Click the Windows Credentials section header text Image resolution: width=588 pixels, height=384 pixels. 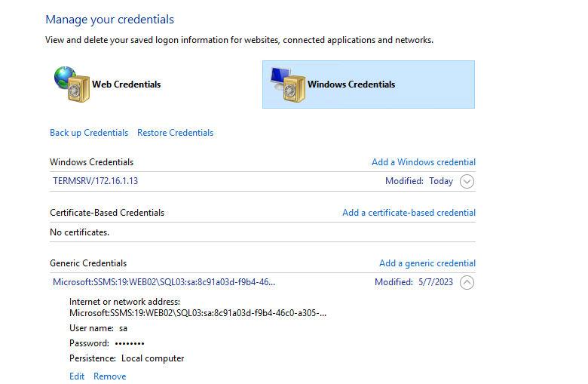[91, 162]
